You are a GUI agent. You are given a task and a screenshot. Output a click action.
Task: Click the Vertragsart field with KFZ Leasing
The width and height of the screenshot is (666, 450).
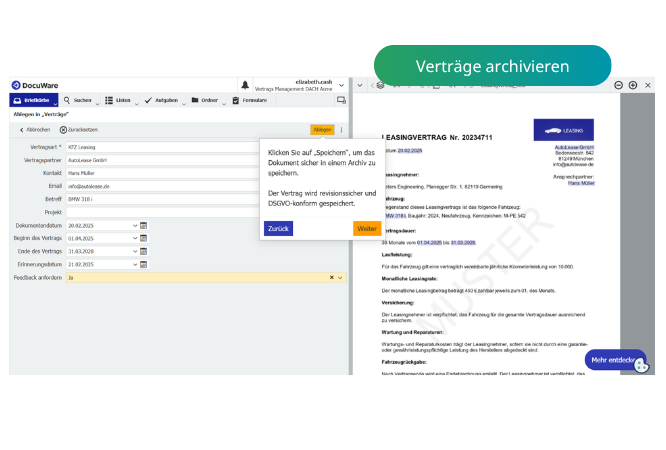(163, 147)
